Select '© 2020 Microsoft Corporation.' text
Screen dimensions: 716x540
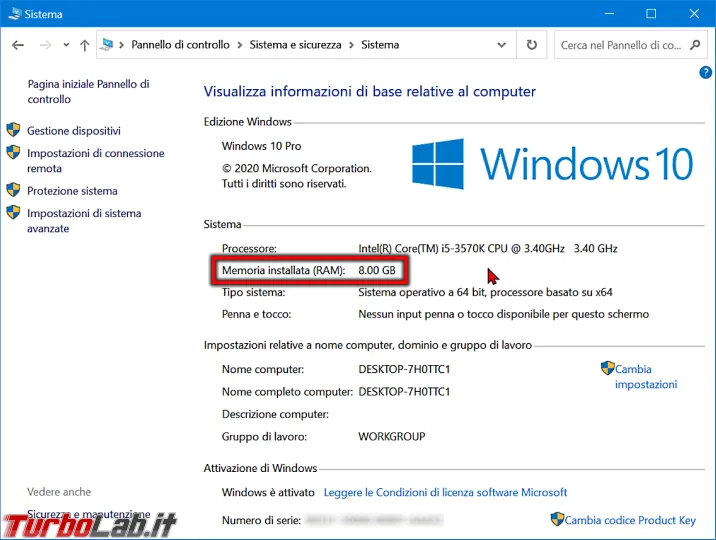point(297,168)
